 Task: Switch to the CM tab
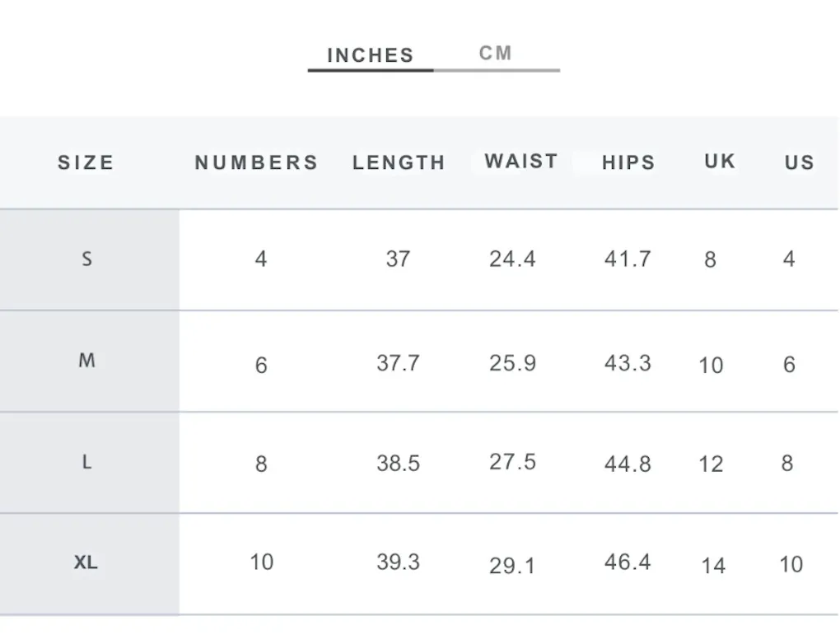tap(496, 54)
